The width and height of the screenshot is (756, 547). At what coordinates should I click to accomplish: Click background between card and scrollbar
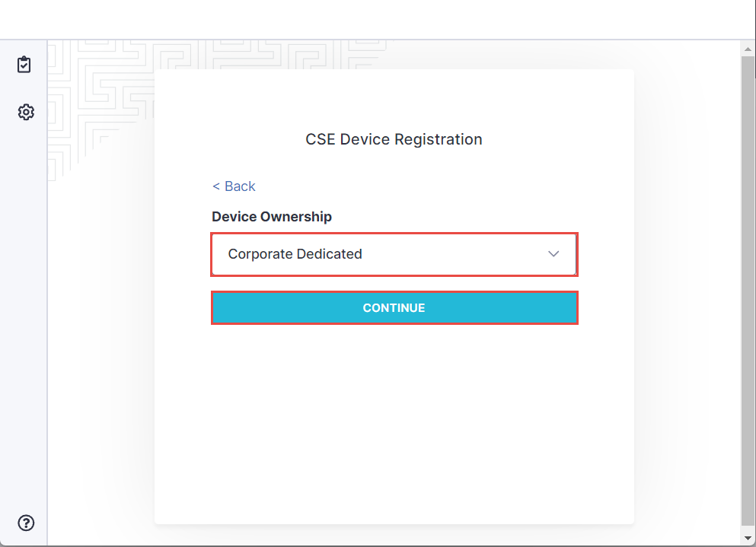[687, 304]
